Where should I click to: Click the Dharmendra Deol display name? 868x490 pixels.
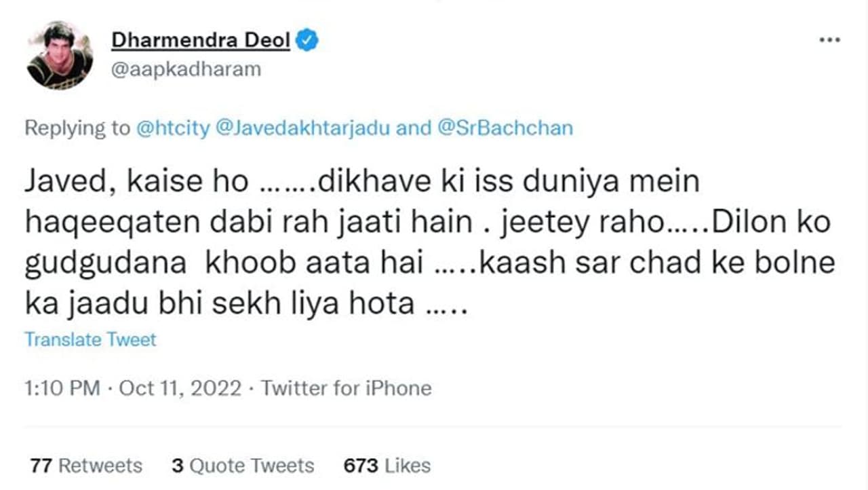click(x=200, y=41)
